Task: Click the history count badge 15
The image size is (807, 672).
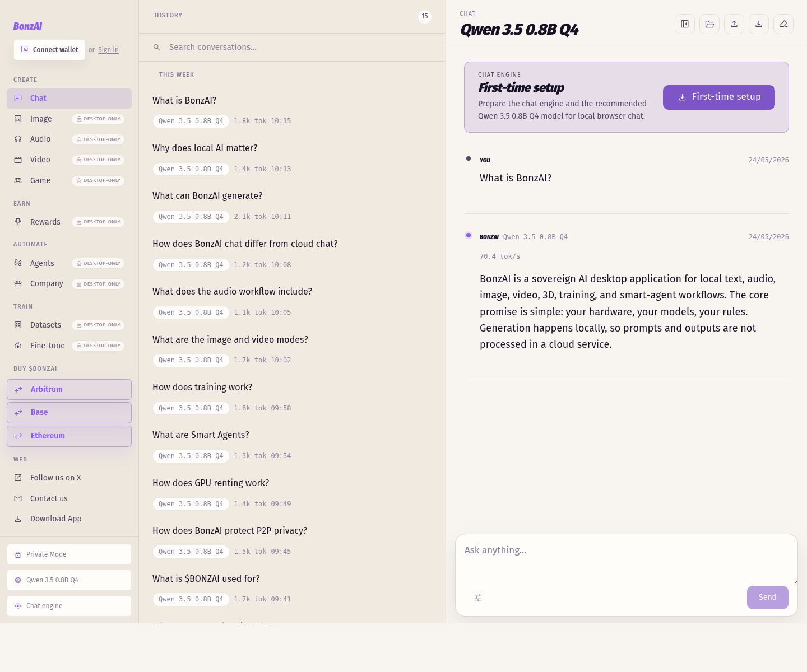Action: point(425,16)
